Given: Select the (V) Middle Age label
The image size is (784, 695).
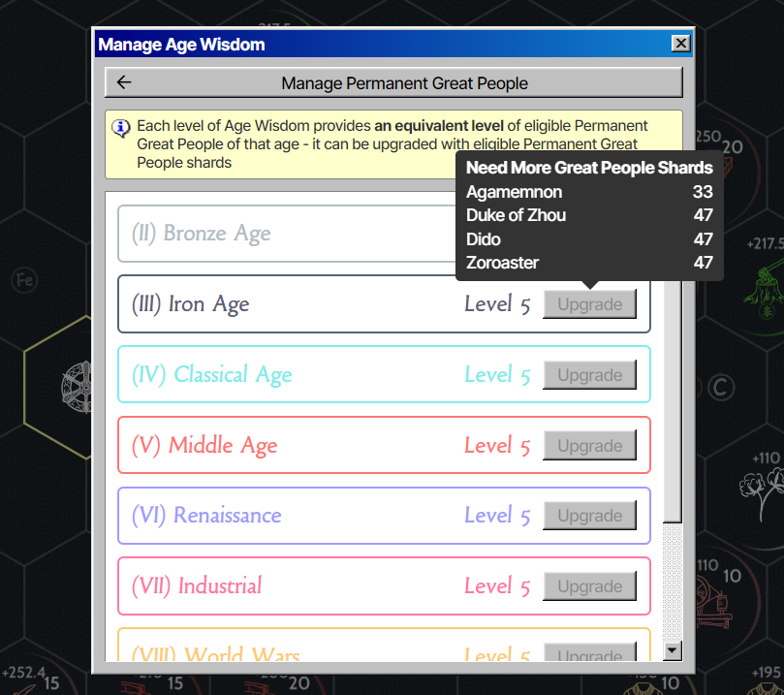Looking at the screenshot, I should (204, 445).
